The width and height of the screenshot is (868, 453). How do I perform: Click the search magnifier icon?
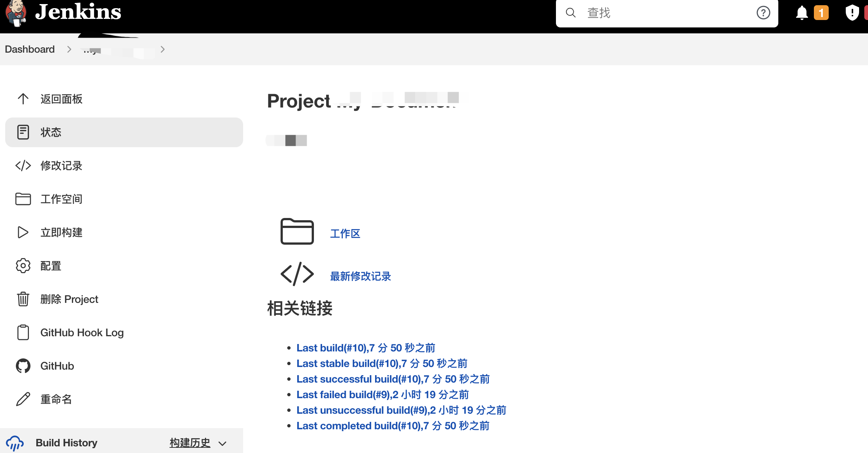(571, 13)
